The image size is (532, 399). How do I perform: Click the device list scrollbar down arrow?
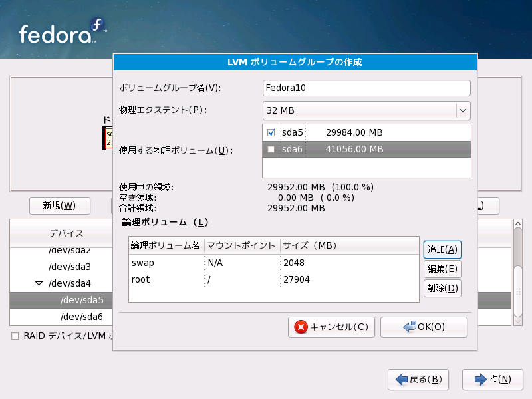(518, 321)
